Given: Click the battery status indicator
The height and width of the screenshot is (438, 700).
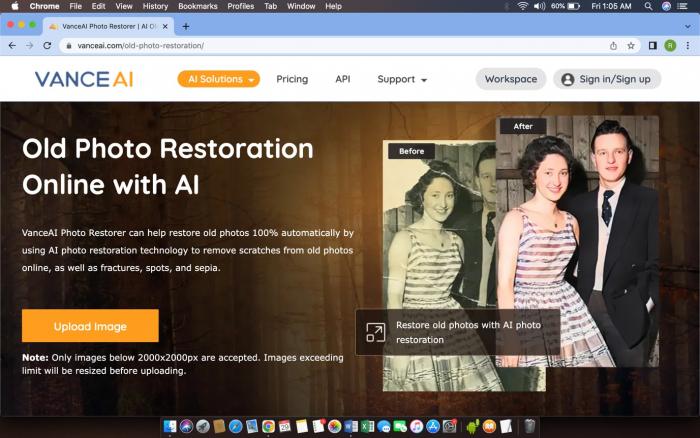Looking at the screenshot, I should (x=565, y=6).
